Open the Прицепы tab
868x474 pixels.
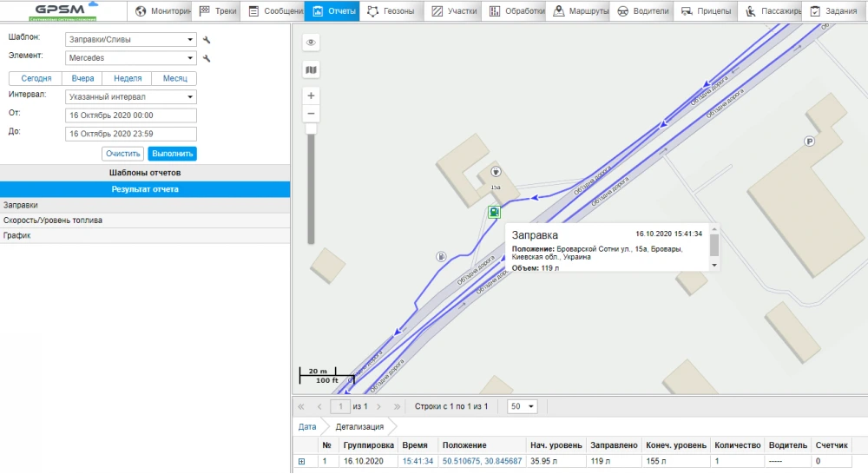[707, 11]
